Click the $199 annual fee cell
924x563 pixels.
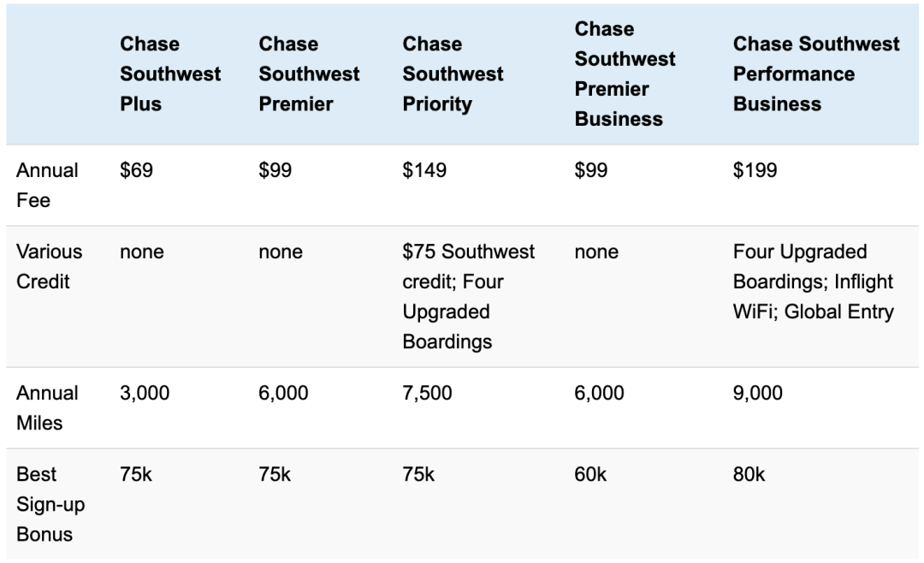click(x=755, y=170)
